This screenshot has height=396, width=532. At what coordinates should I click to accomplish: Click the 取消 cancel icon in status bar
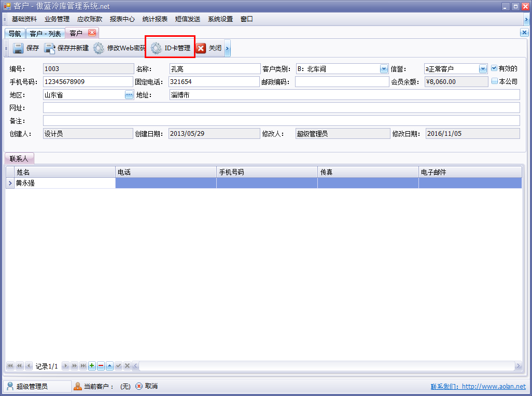click(x=139, y=386)
